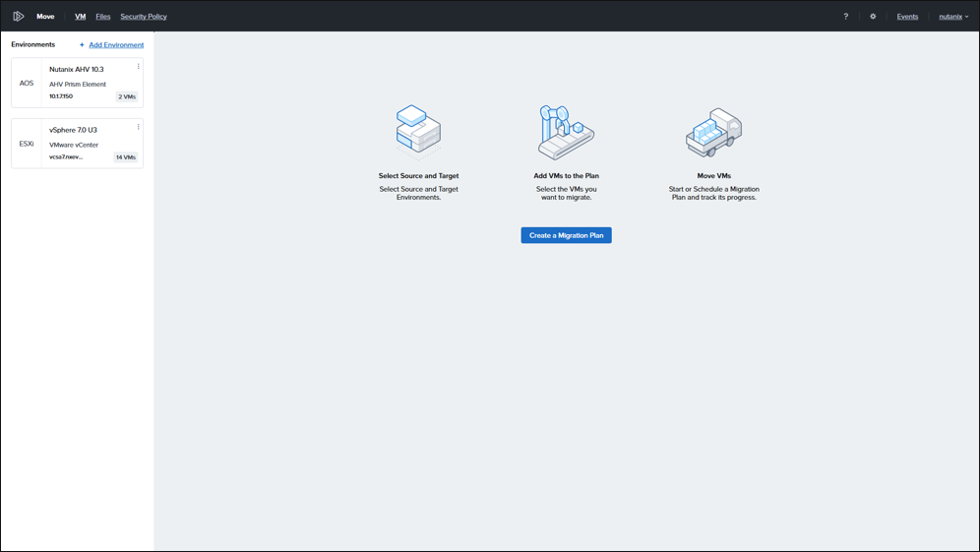Switch to the VM tab
Screen dimensions: 980x552
[81, 17]
